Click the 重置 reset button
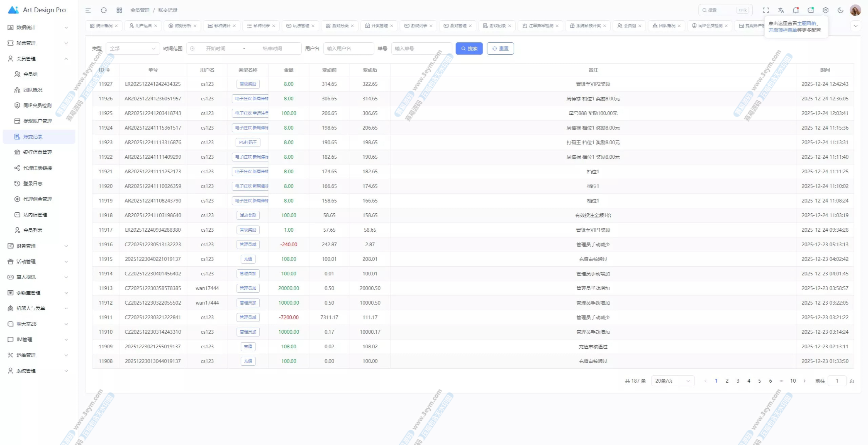This screenshot has height=445, width=868. [500, 49]
